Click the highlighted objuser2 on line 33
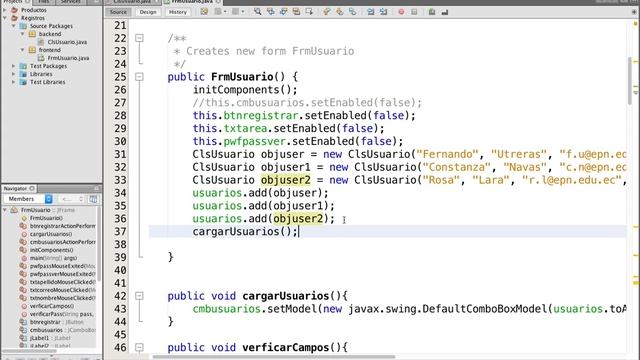 (285, 180)
